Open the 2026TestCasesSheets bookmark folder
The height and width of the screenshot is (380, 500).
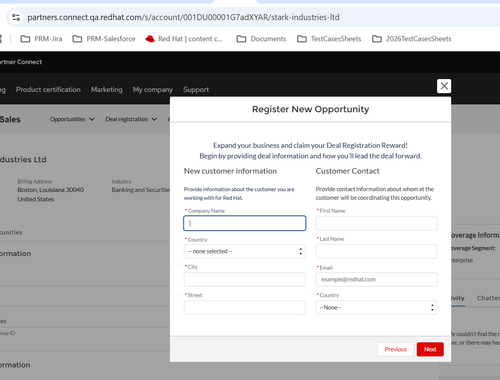tap(412, 39)
